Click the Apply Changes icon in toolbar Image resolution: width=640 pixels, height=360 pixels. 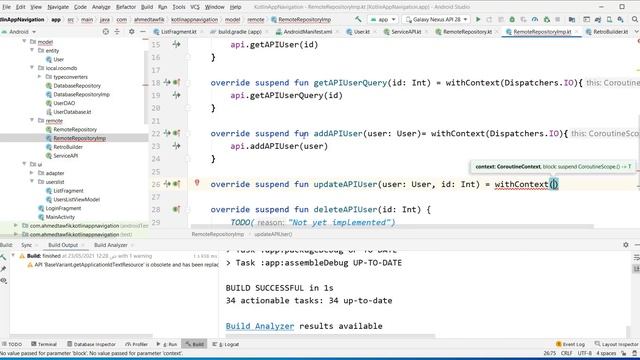[x=489, y=19]
